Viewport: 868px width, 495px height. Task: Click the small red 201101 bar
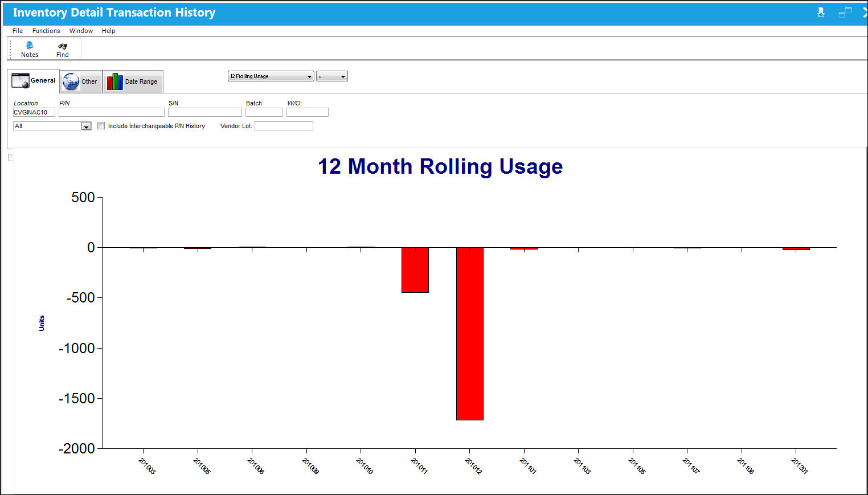click(x=524, y=248)
